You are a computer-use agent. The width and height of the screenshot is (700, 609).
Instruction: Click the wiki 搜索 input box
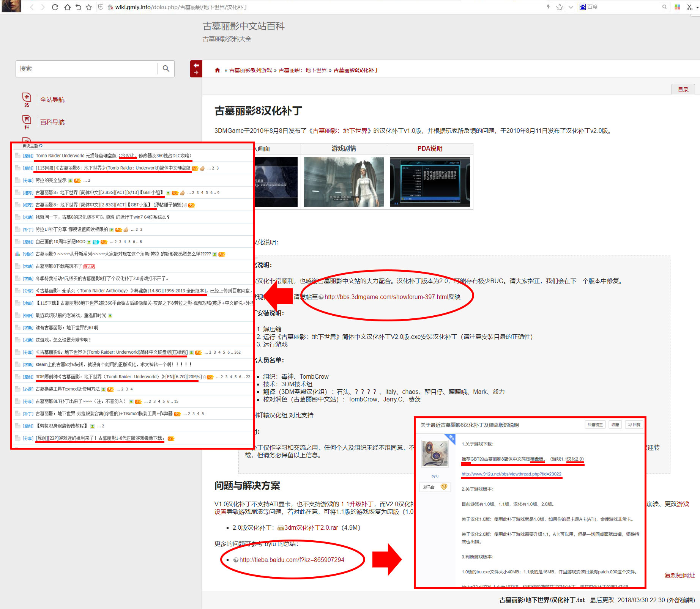point(87,69)
